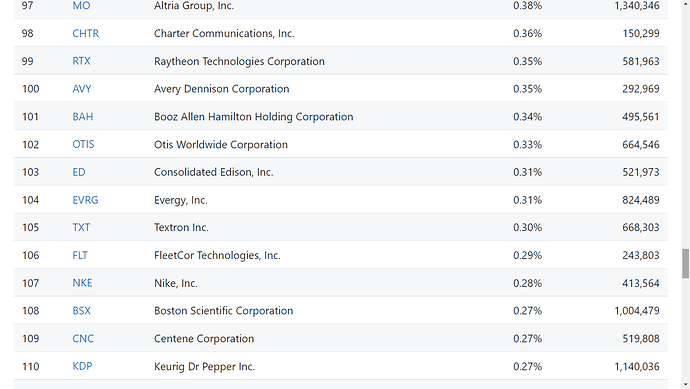Image resolution: width=690 pixels, height=389 pixels.
Task: Open the AVY ticker link
Action: [x=81, y=89]
